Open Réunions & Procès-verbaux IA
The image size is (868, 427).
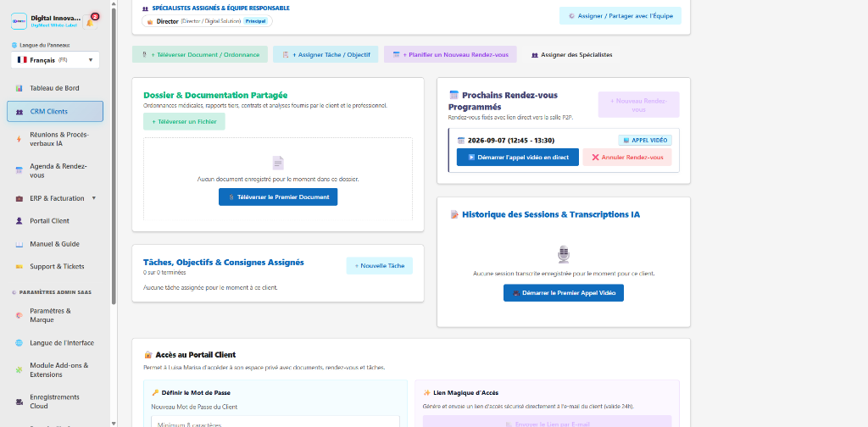[x=55, y=140]
